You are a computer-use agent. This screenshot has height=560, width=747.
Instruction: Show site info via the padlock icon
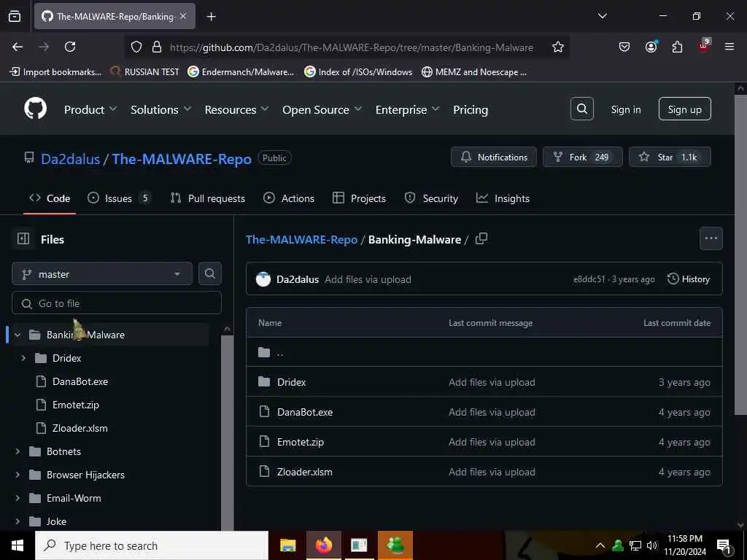point(157,47)
